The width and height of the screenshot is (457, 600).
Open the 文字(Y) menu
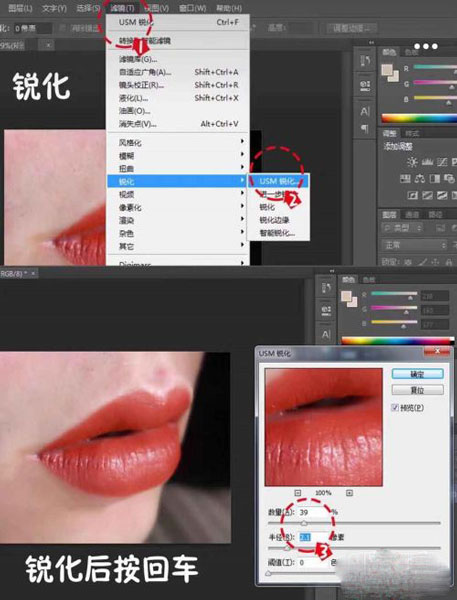click(54, 8)
